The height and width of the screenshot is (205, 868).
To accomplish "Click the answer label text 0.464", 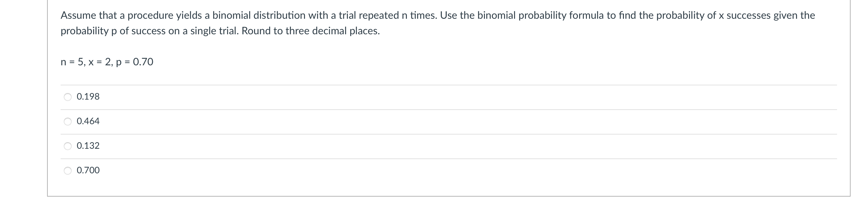I will click(88, 121).
